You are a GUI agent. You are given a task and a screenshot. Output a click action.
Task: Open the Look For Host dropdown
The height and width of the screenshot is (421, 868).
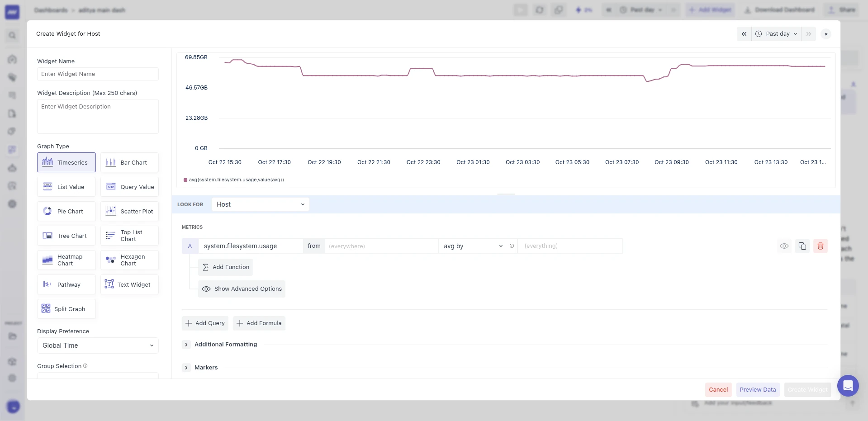[x=261, y=204]
